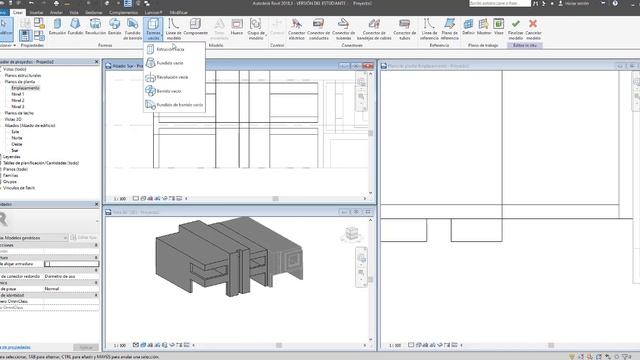Expand Leyendas node in project browser
The height and width of the screenshot is (360, 640).
pos(11,157)
